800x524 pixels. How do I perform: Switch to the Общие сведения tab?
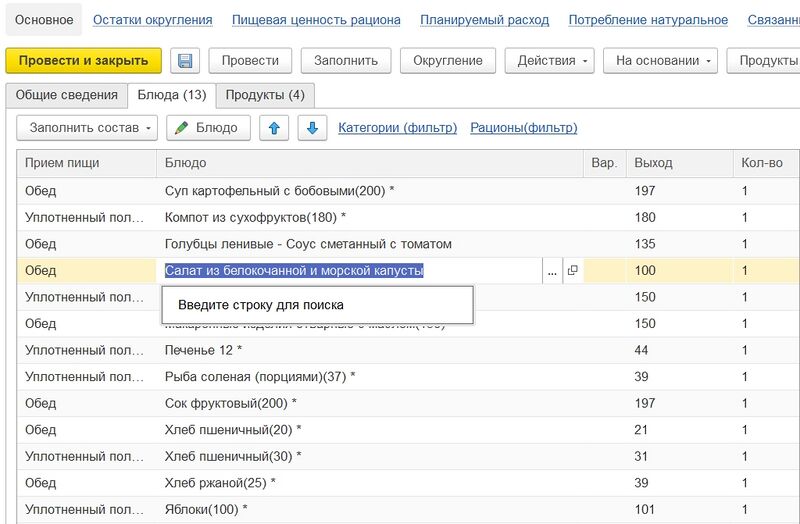64,96
